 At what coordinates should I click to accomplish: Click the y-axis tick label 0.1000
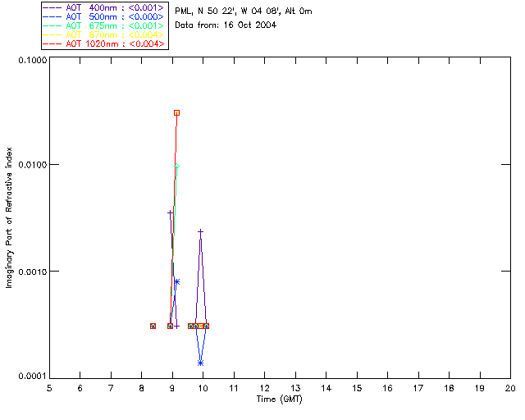click(33, 60)
